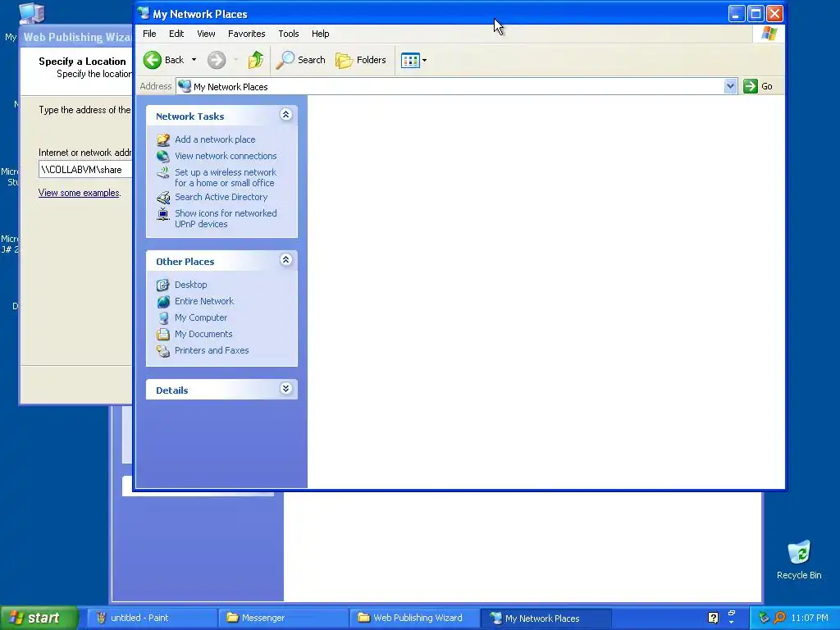Expand the Address bar dropdown

click(x=730, y=86)
